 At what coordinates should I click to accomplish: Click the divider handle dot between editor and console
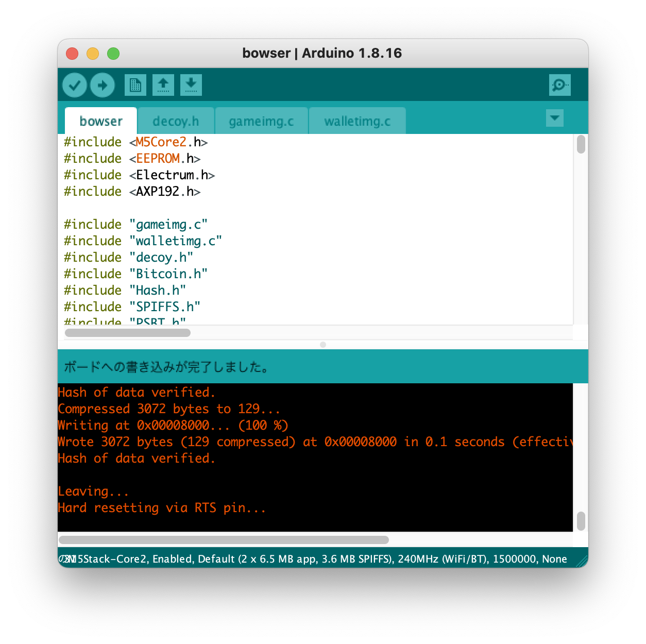pos(323,345)
